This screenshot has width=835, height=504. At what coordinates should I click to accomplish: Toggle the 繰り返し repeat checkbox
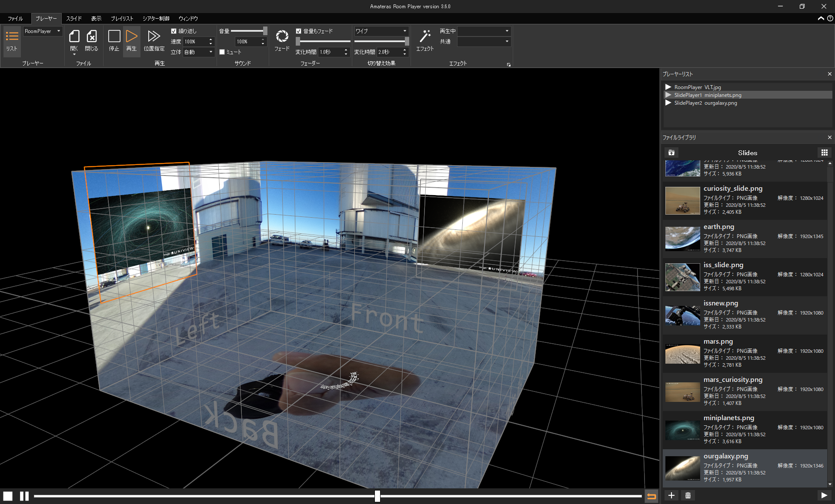coord(174,31)
